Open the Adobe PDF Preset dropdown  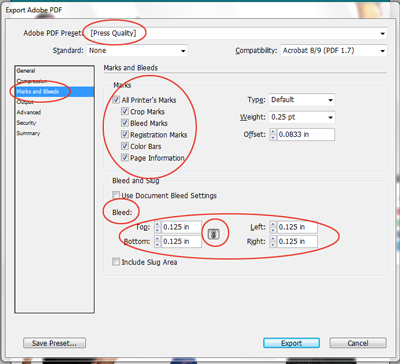pyautogui.click(x=237, y=33)
